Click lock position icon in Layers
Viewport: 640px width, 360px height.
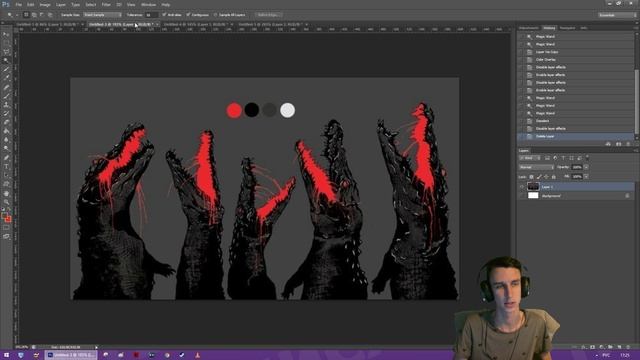click(546, 177)
